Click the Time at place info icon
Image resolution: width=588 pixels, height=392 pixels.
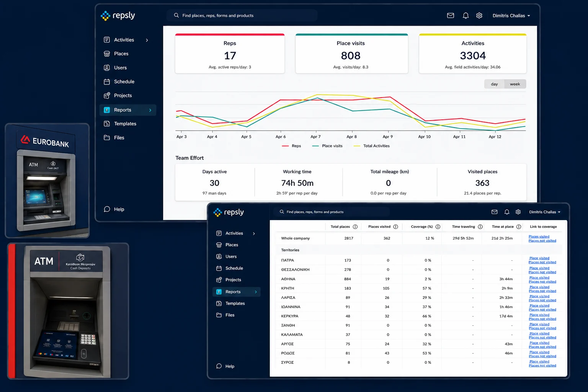(519, 227)
